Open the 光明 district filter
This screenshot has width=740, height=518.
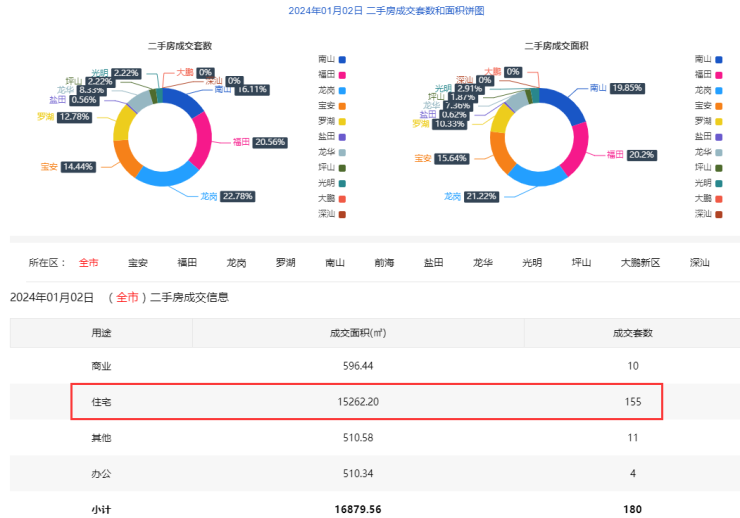[532, 263]
